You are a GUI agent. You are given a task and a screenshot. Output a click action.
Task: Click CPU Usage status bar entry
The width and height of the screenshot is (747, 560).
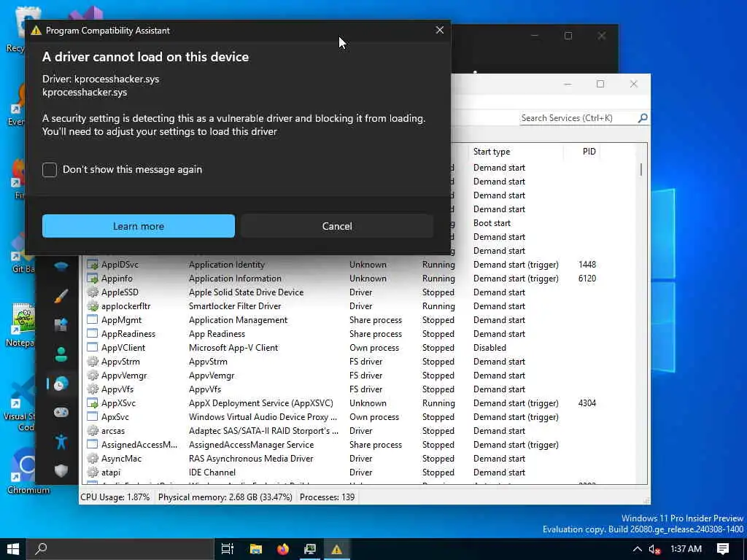click(115, 497)
